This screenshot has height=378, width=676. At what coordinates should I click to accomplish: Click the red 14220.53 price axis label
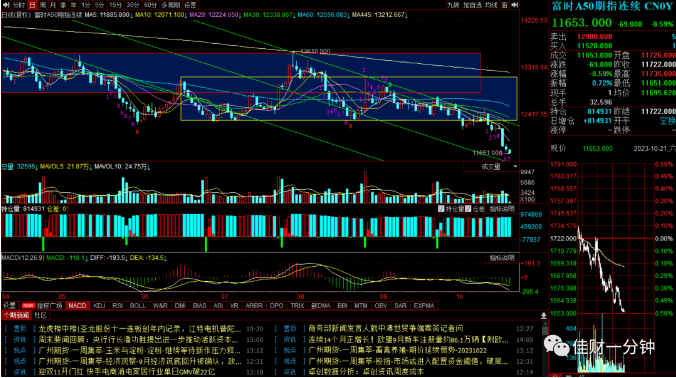[x=534, y=20]
